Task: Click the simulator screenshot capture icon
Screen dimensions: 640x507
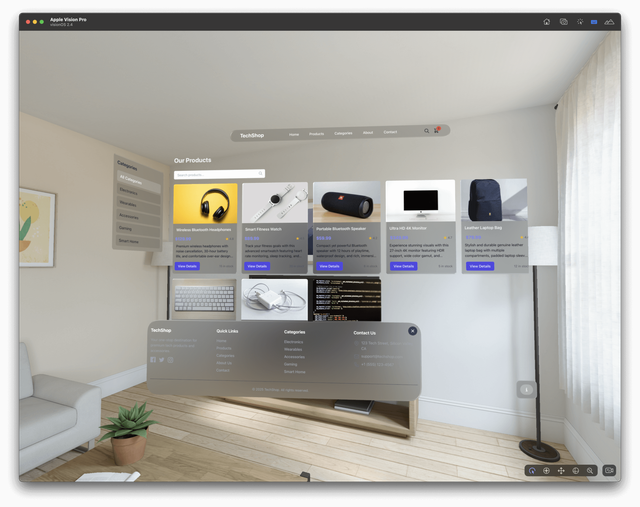Action: coord(564,21)
